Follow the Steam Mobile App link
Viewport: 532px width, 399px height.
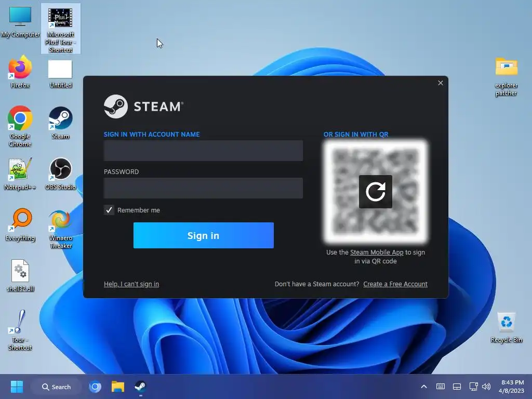[377, 252]
